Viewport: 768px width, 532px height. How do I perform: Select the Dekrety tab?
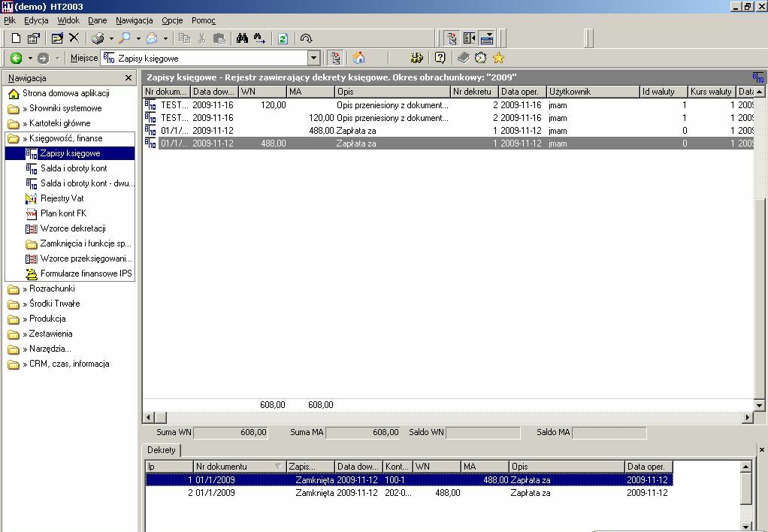tap(161, 450)
